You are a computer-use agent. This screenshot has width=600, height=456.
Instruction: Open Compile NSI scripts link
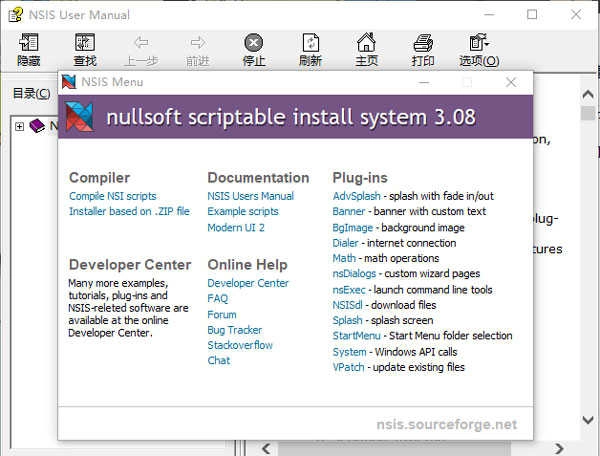click(x=112, y=196)
